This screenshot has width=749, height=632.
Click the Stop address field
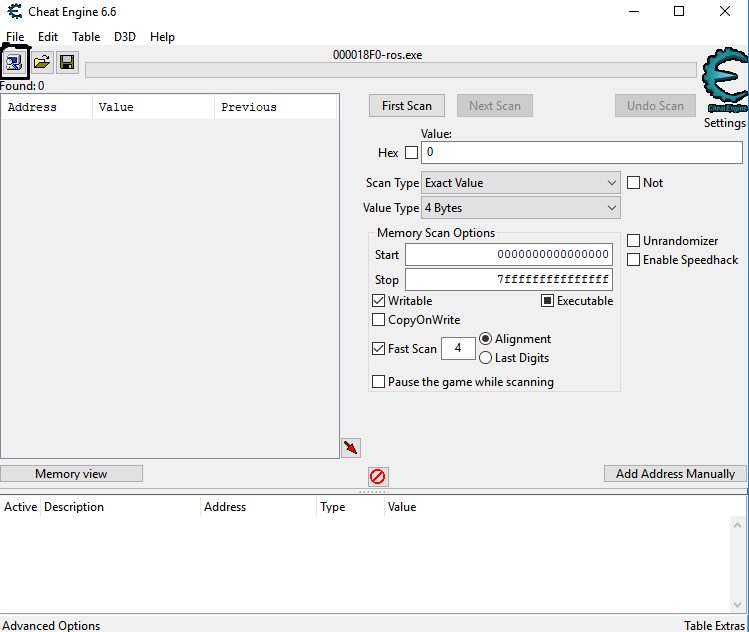coord(509,279)
